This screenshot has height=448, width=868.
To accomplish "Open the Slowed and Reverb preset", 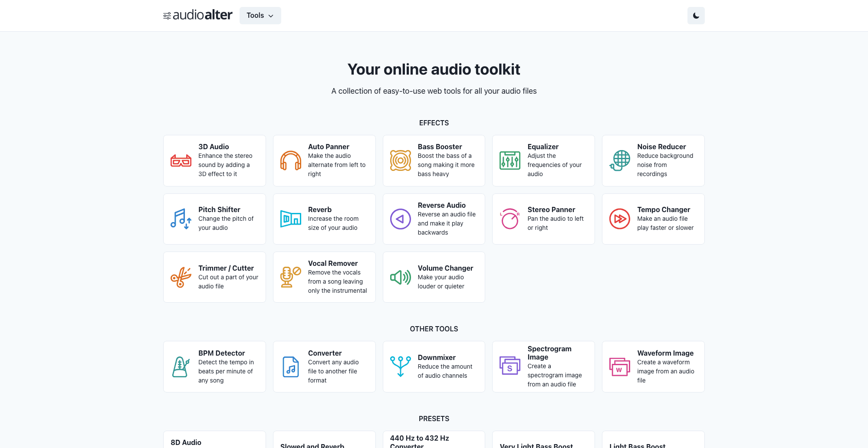I will [324, 440].
